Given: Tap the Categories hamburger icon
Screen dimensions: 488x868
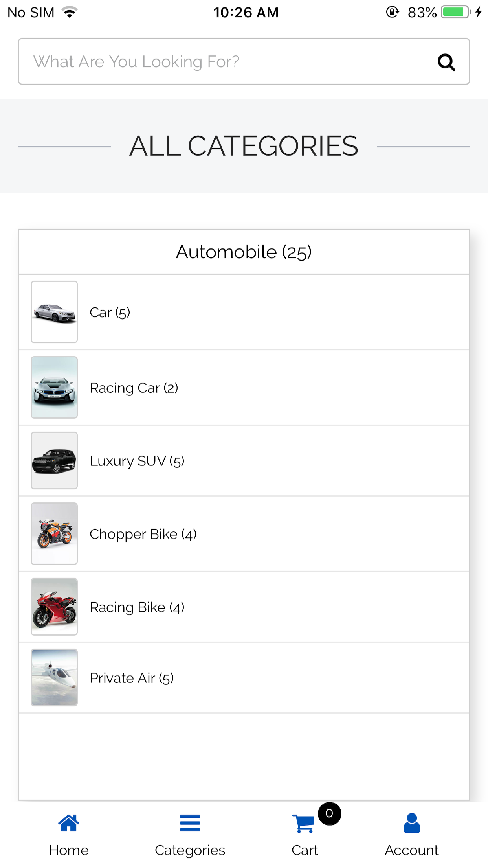Looking at the screenshot, I should pos(190,823).
